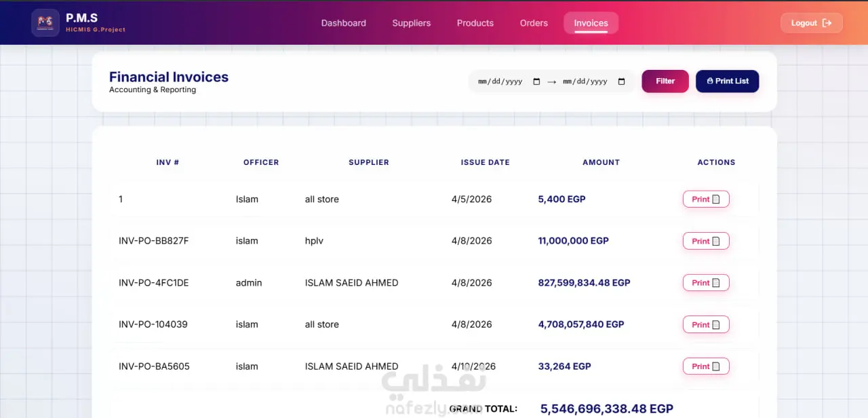Open the Orders tab
Screen dimensions: 868x418
[x=534, y=23]
